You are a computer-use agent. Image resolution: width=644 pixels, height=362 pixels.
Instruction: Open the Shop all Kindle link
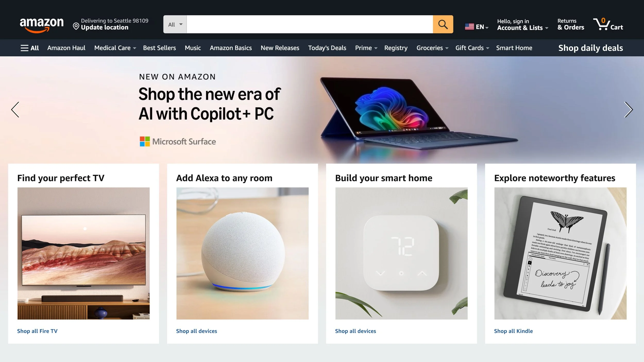pos(513,331)
